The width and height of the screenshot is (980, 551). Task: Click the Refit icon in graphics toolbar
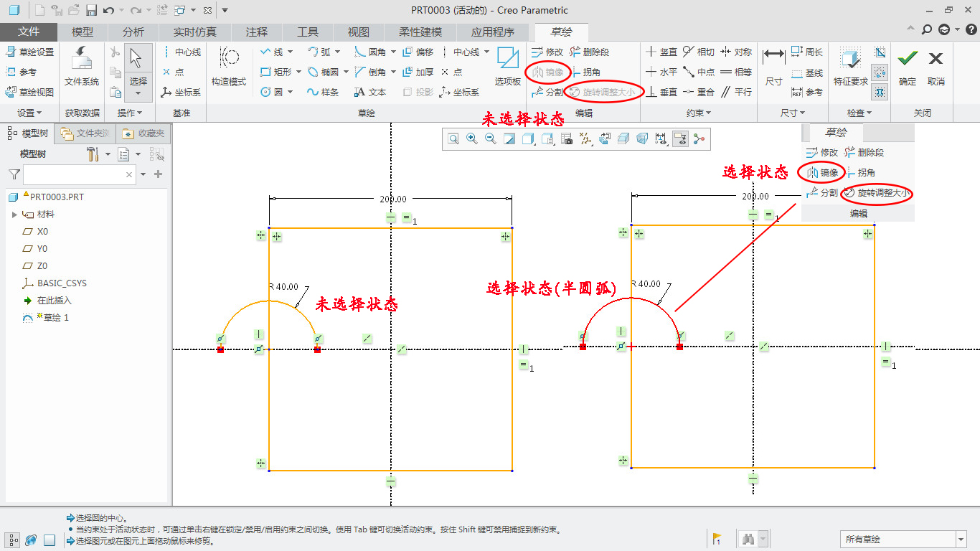click(453, 138)
